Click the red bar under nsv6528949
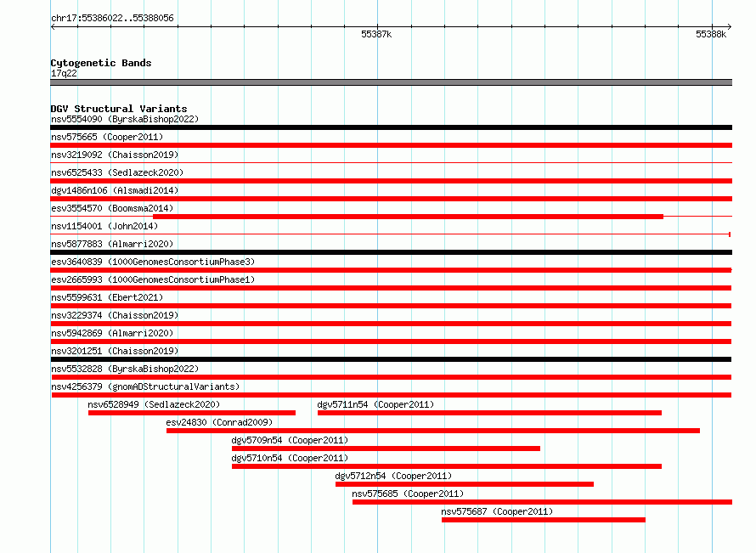 pos(192,413)
